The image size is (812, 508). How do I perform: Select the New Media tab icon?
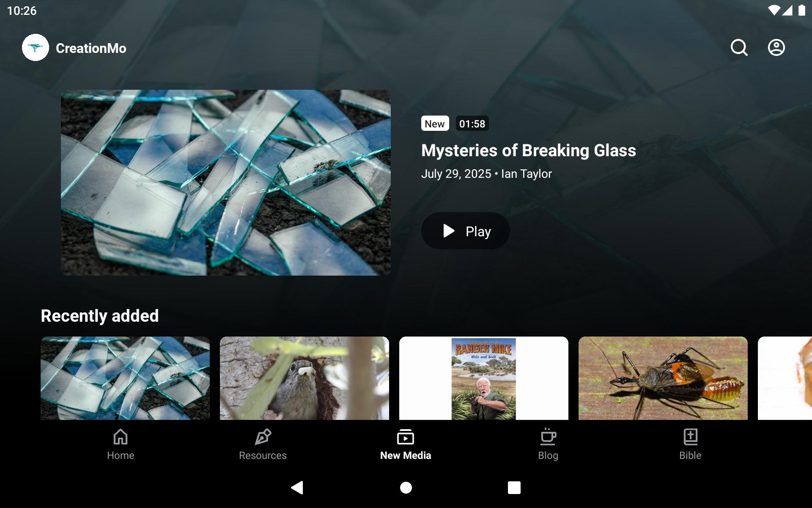pyautogui.click(x=406, y=437)
